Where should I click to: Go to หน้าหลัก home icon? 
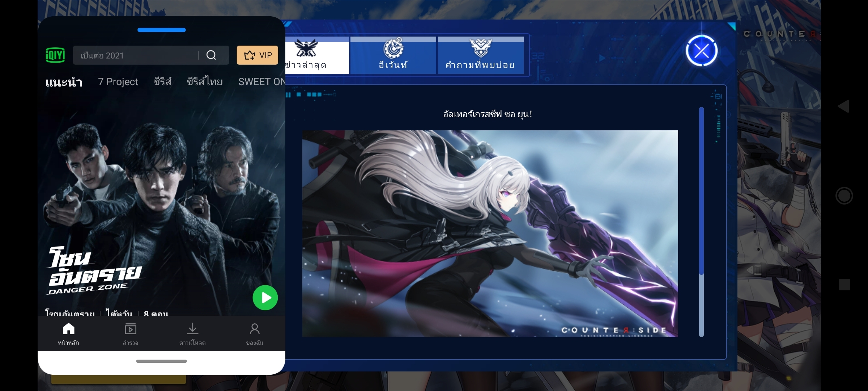click(x=68, y=334)
